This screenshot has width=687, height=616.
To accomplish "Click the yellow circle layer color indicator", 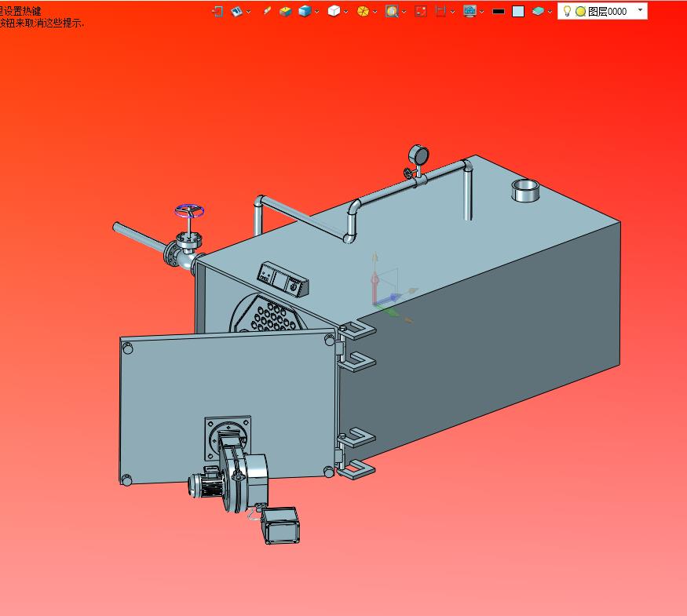I will 580,12.
